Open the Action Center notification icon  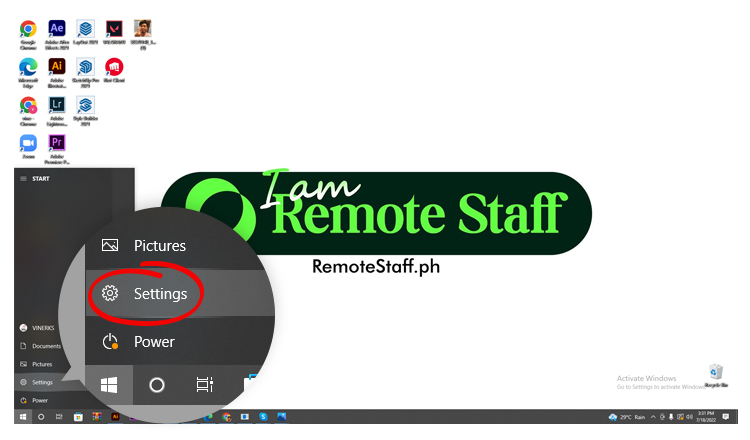coord(726,417)
